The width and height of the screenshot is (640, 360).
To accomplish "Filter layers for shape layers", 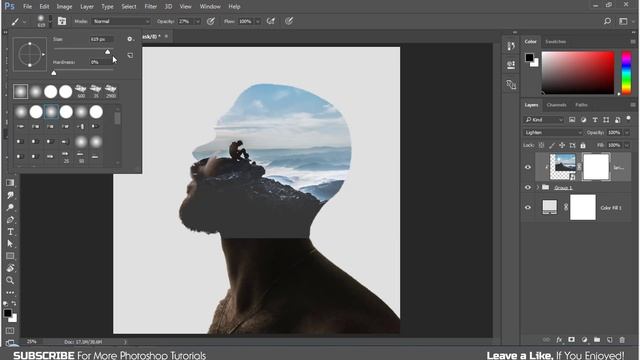I will [606, 120].
